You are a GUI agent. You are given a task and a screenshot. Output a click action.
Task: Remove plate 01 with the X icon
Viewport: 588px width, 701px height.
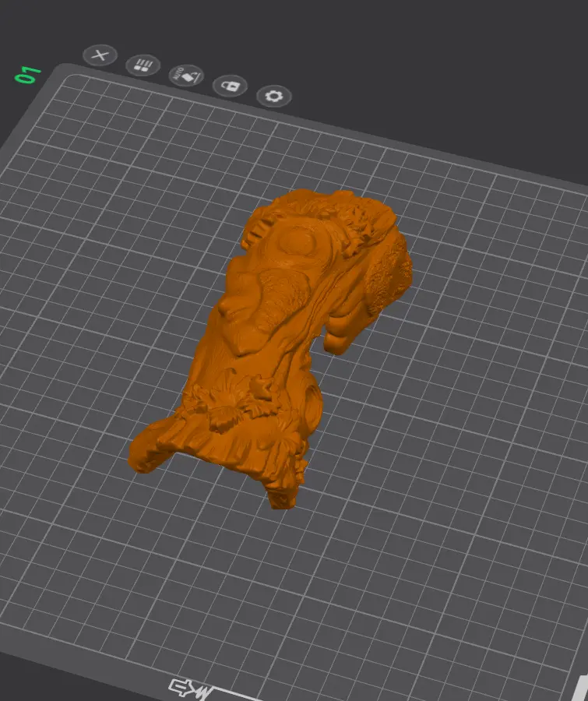point(100,55)
